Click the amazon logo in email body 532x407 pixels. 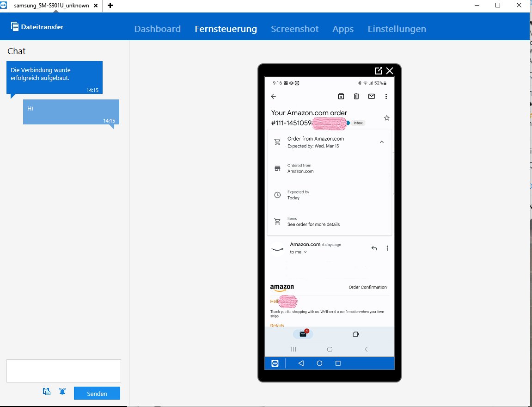[282, 288]
